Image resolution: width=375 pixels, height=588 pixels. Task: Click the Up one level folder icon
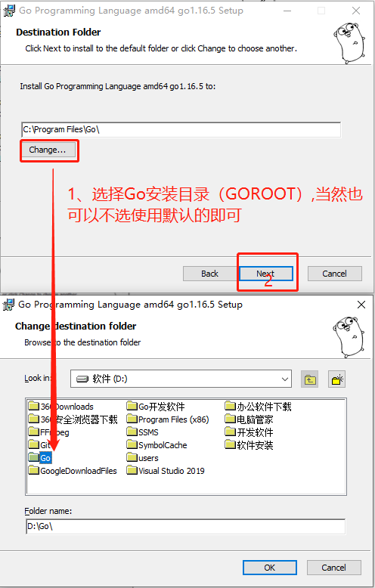(310, 379)
